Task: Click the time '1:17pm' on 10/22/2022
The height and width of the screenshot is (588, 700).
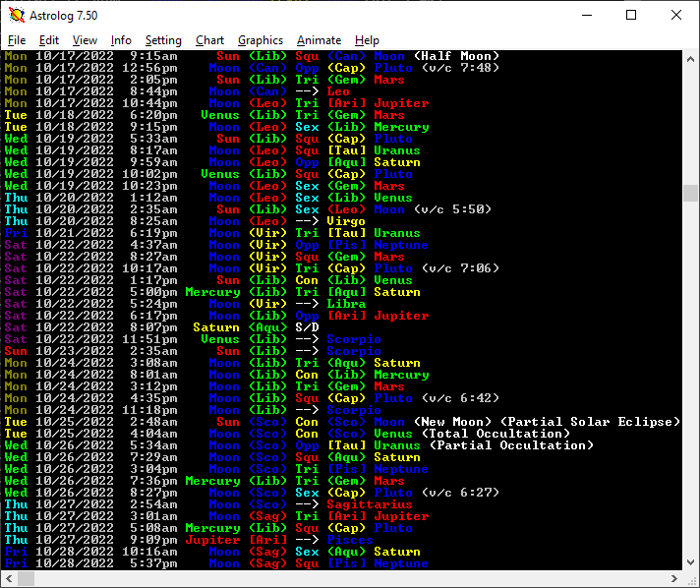Action: [153, 280]
